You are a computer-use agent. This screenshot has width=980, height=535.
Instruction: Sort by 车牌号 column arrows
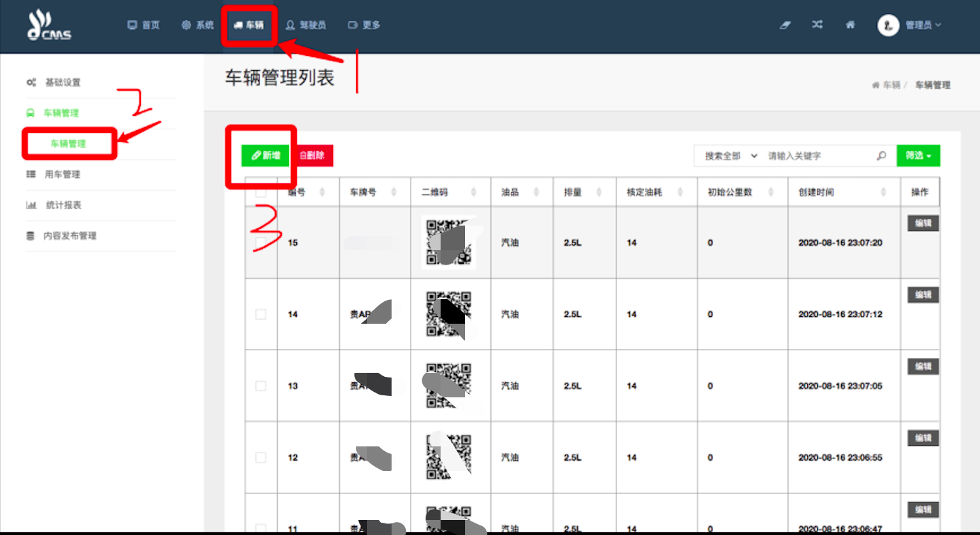point(394,192)
